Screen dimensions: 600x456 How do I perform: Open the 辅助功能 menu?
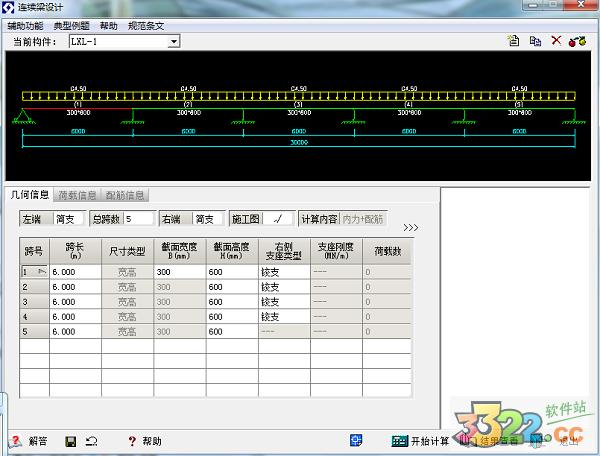click(25, 26)
